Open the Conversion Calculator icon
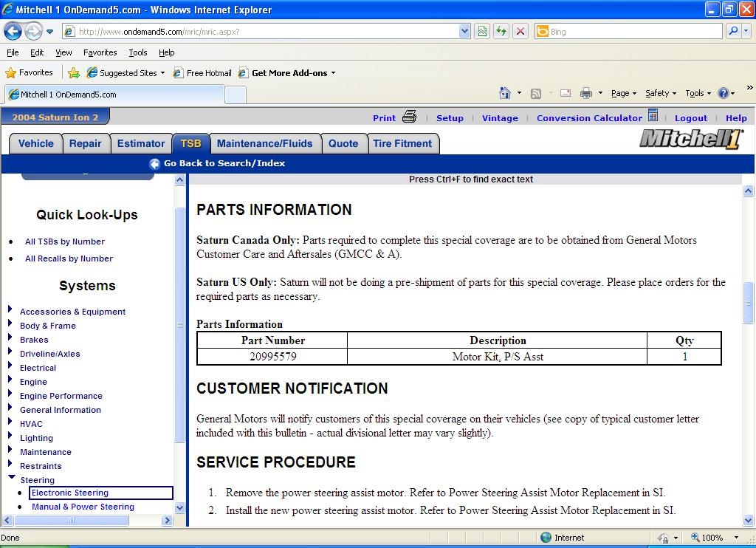This screenshot has width=756, height=548. [x=653, y=116]
